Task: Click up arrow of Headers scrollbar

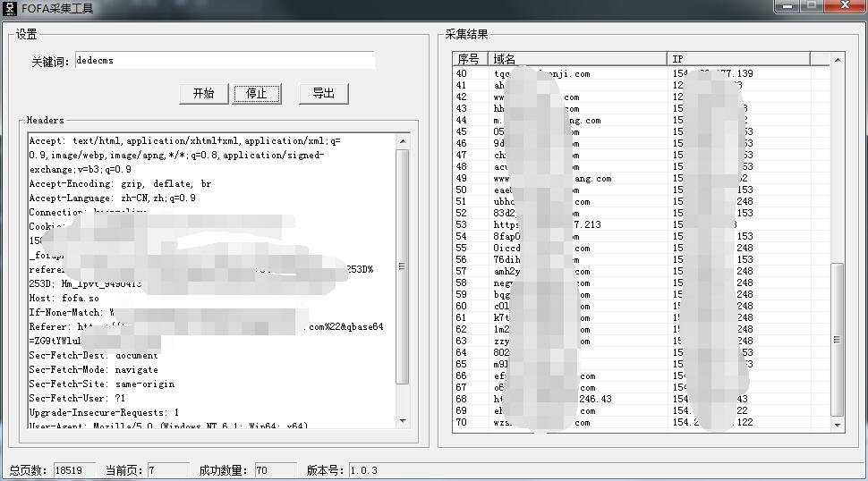Action: coord(402,141)
